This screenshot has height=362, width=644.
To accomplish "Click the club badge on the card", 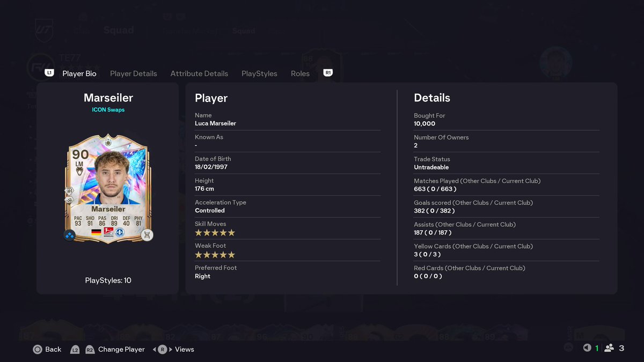I will pos(120,232).
